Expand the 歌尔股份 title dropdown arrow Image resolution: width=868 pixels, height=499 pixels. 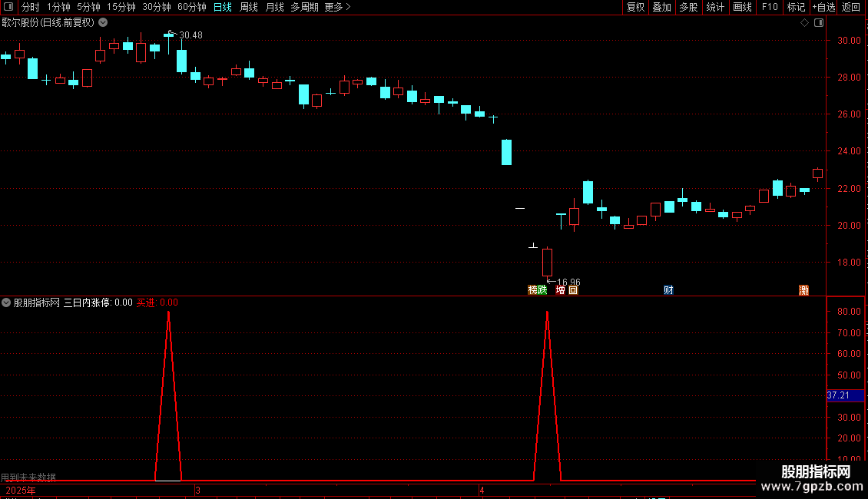103,22
